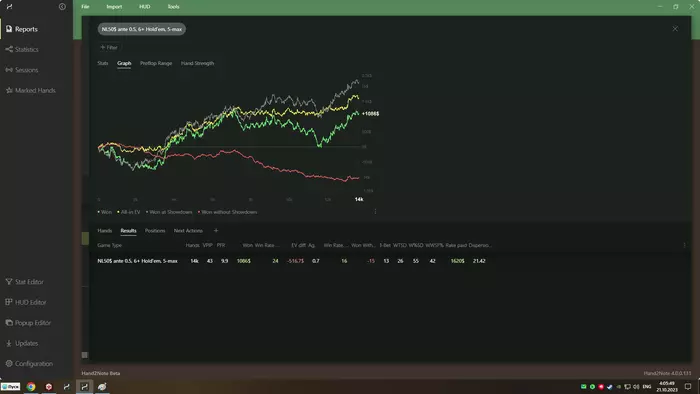Sort by Rake paid column header
This screenshot has height=394, width=700.
click(x=456, y=245)
